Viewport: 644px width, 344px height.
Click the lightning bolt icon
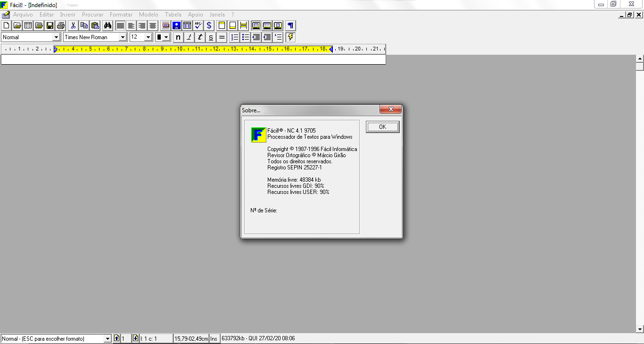[290, 37]
